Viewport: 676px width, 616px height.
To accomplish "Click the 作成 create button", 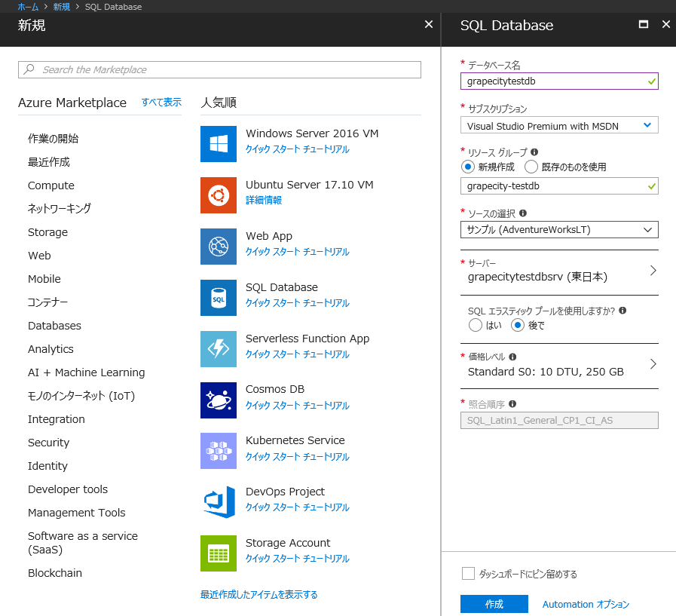I will point(494,604).
